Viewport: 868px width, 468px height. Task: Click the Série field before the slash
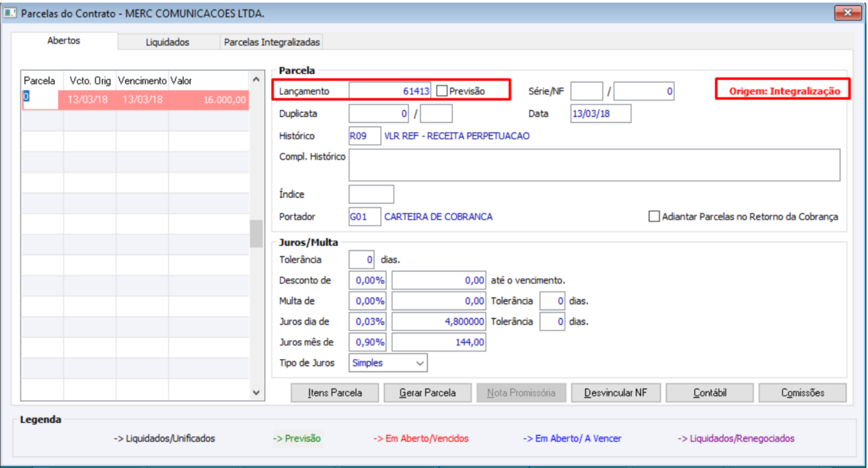click(587, 91)
